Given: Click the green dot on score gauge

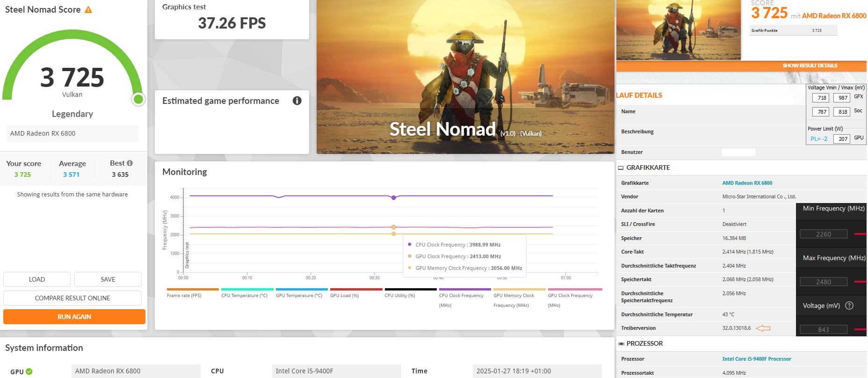Looking at the screenshot, I should click(138, 99).
